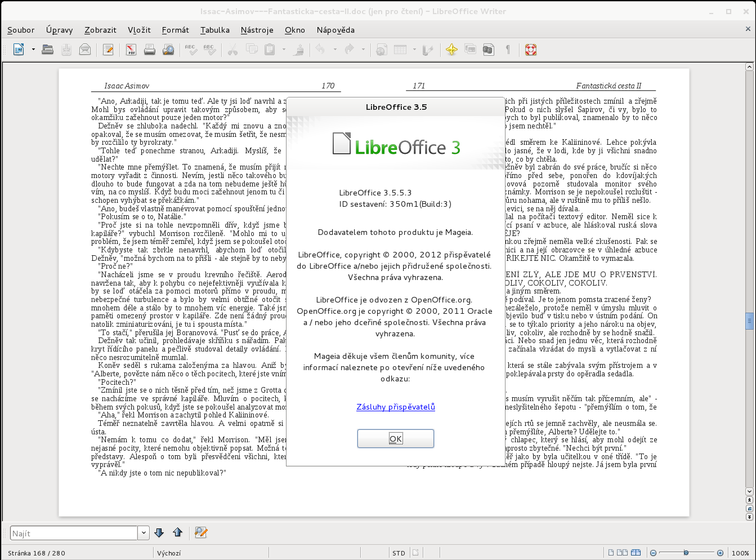
Task: Open the Zásluhy přispěvatelů link
Action: click(396, 407)
